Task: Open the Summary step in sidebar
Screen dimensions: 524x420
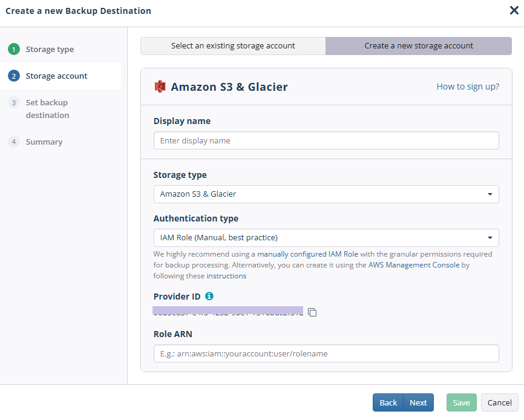Action: (44, 142)
